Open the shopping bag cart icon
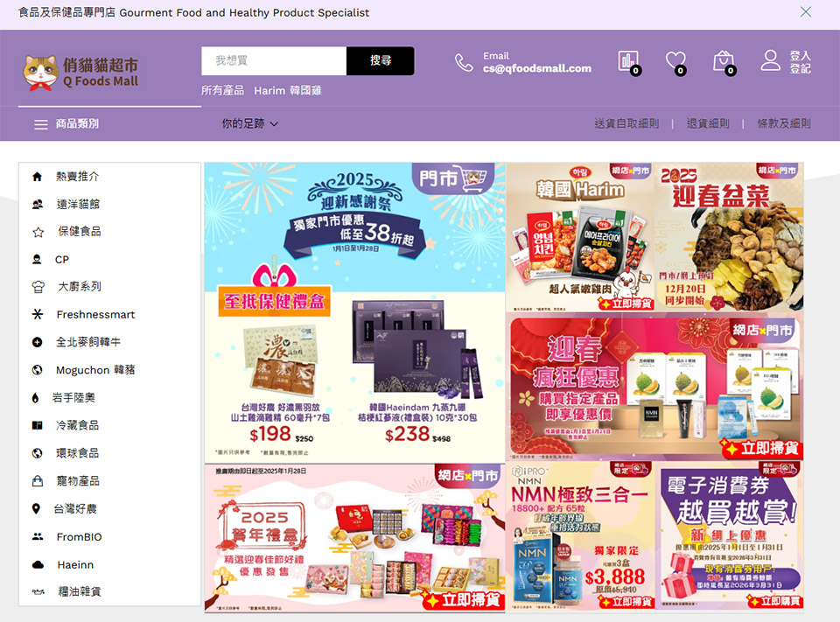Viewport: 840px width, 622px height. pyautogui.click(x=723, y=61)
